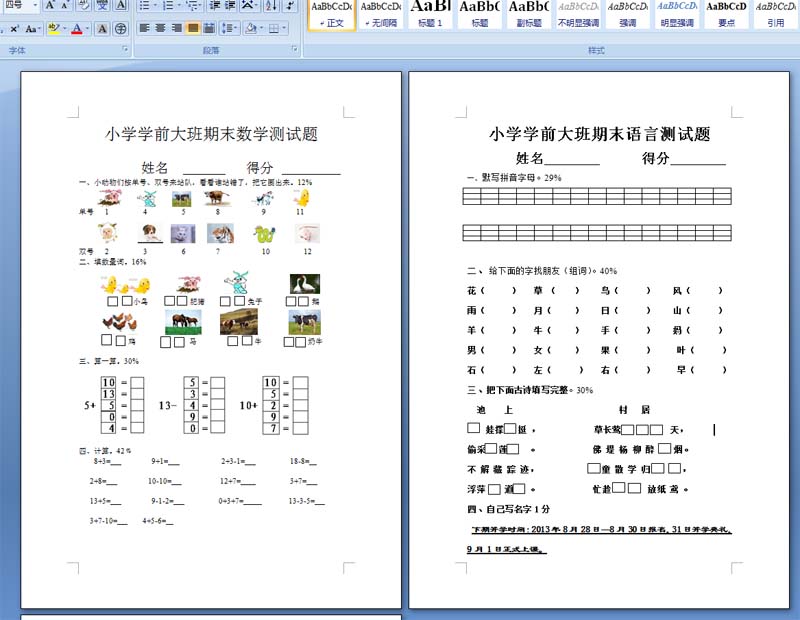Click the Character Border A icon
The image size is (800, 620).
(x=121, y=5)
